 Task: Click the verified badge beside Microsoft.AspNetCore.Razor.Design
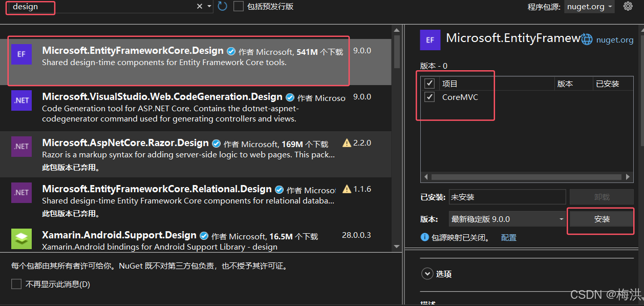click(217, 144)
